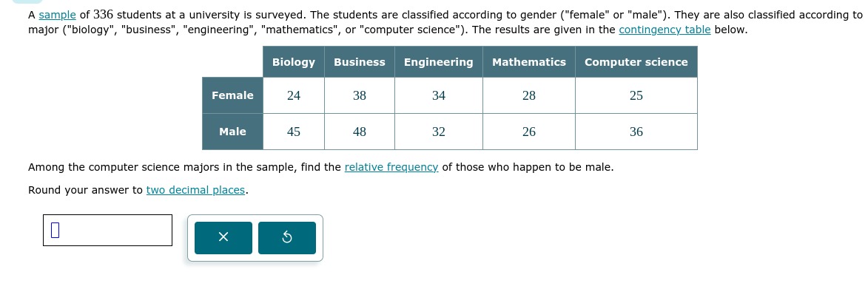
Task: Click the female business cell 38
Action: [360, 96]
